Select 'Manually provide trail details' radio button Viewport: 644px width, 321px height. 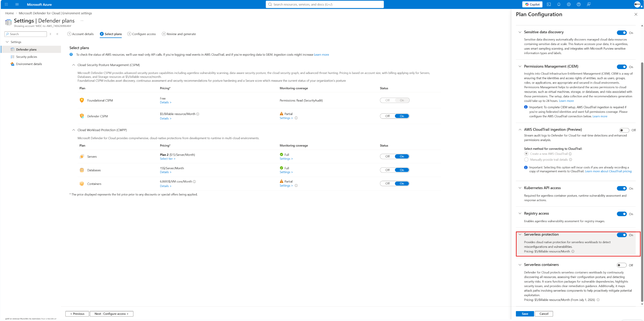pos(526,160)
